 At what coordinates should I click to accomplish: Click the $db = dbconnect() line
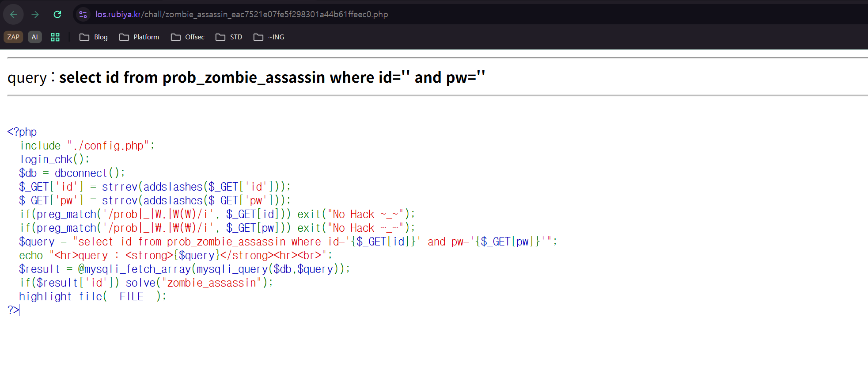tap(72, 173)
